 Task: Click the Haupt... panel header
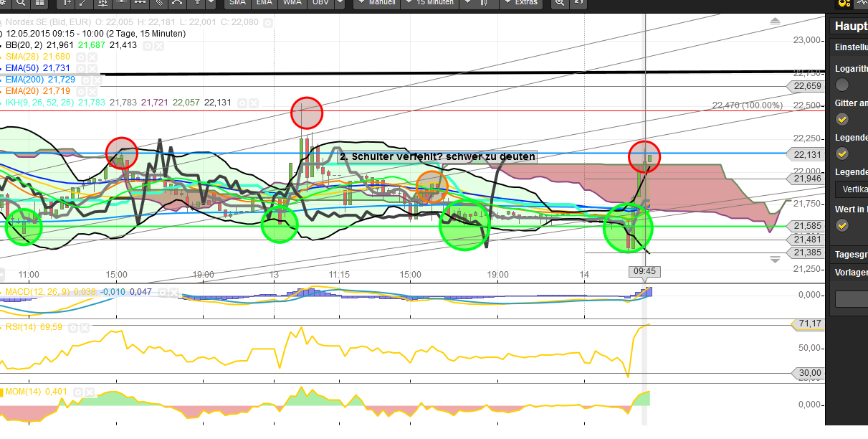[x=849, y=27]
